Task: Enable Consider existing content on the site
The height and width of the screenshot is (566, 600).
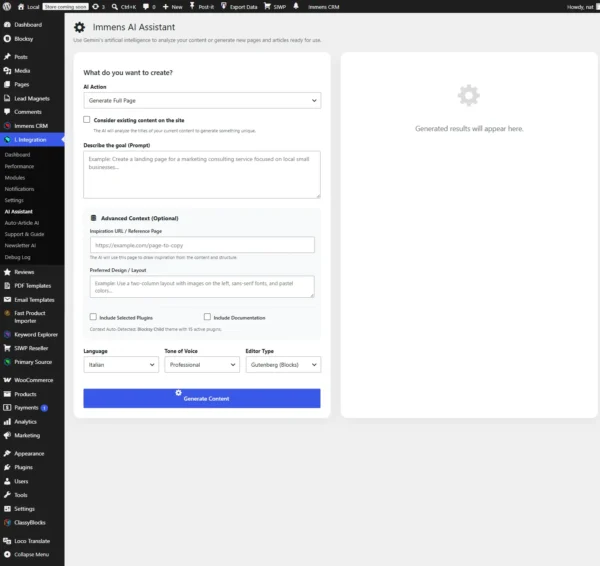Action: click(87, 120)
